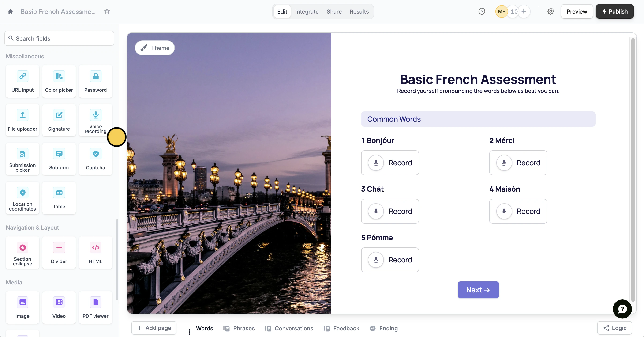The image size is (644, 337).
Task: Open the help chat bubble
Action: click(x=622, y=309)
